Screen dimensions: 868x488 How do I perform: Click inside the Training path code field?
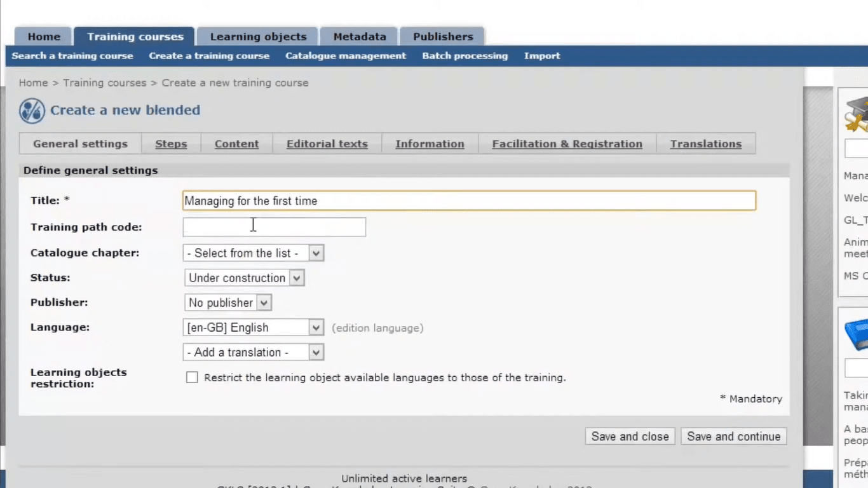(274, 227)
